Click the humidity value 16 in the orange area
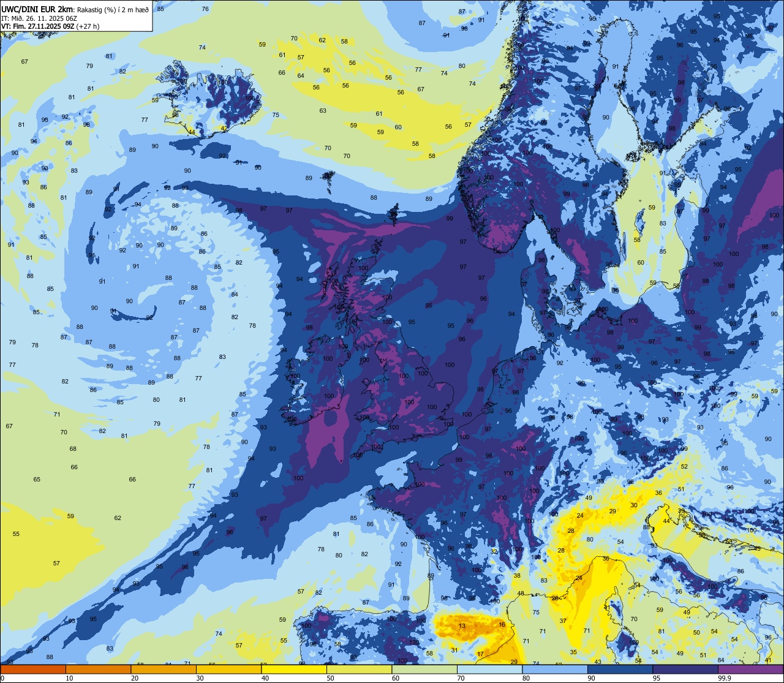Viewport: 784px width, 683px height. (x=502, y=625)
